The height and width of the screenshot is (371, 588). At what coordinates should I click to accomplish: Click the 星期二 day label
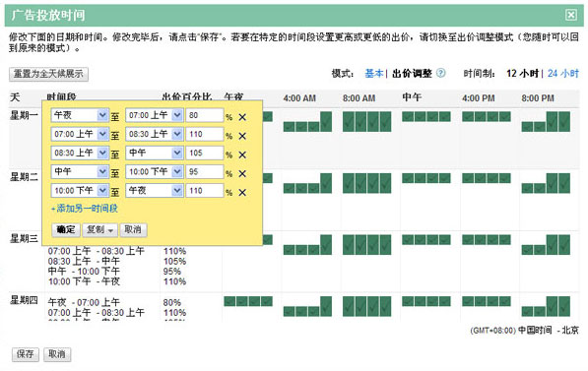24,177
